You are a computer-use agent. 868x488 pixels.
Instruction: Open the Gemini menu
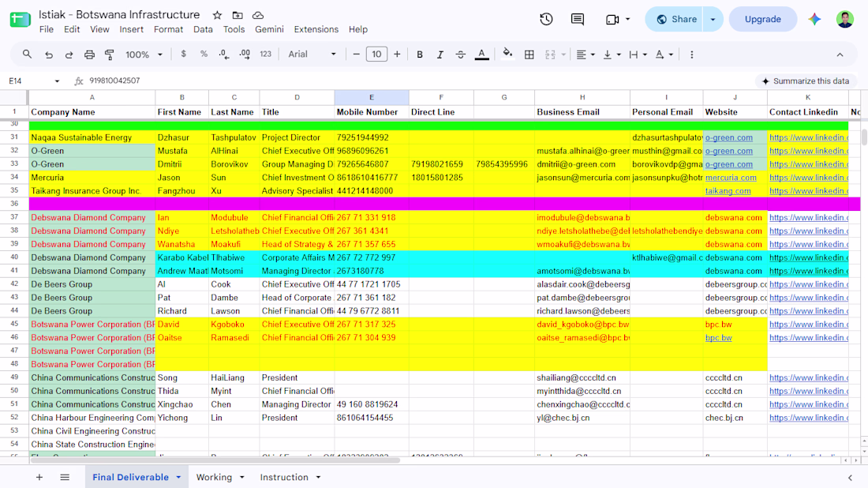[269, 29]
